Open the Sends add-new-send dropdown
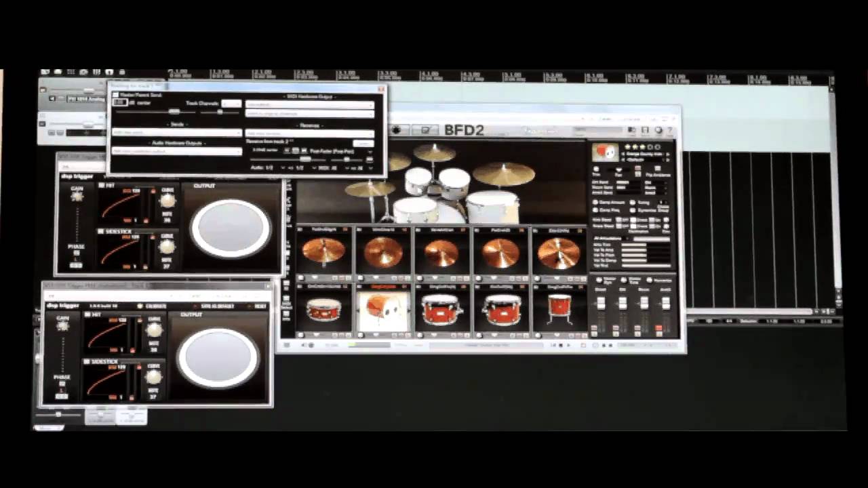This screenshot has height=488, width=868. [x=177, y=132]
